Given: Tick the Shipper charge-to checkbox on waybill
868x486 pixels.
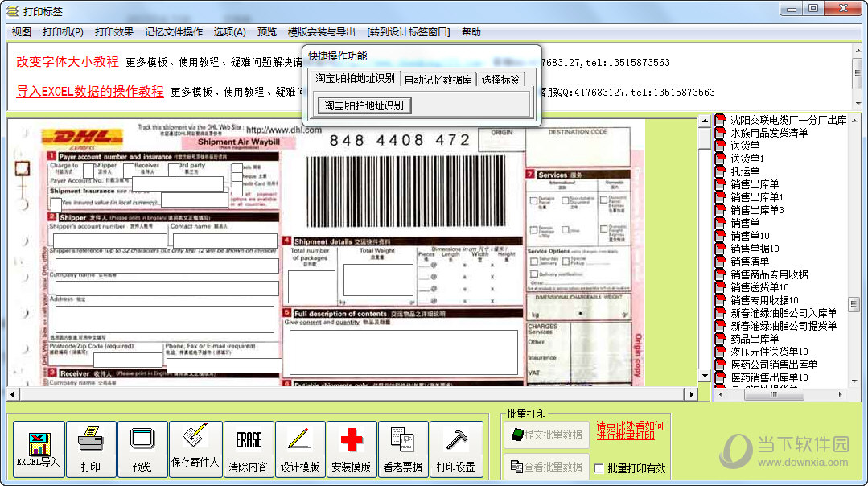Looking at the screenshot, I should (x=88, y=170).
